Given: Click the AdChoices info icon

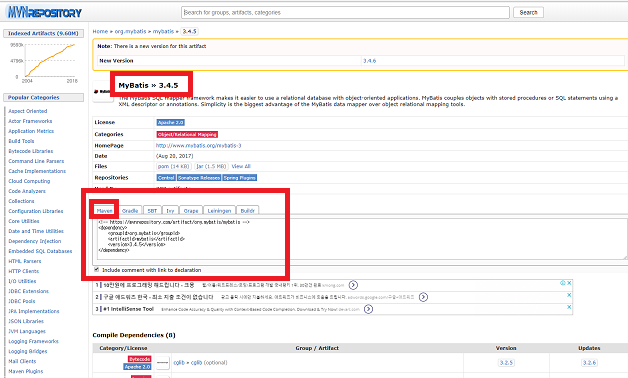Looking at the screenshot, I should [x=563, y=283].
